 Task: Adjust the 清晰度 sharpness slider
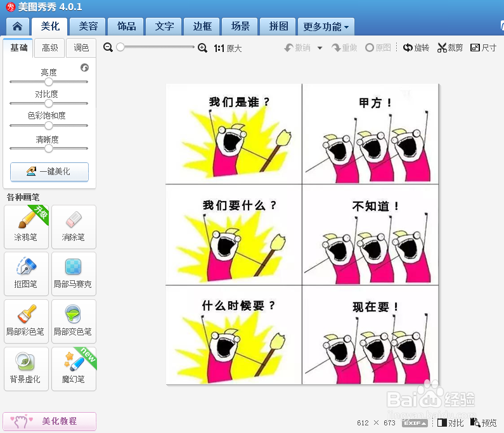click(x=49, y=148)
